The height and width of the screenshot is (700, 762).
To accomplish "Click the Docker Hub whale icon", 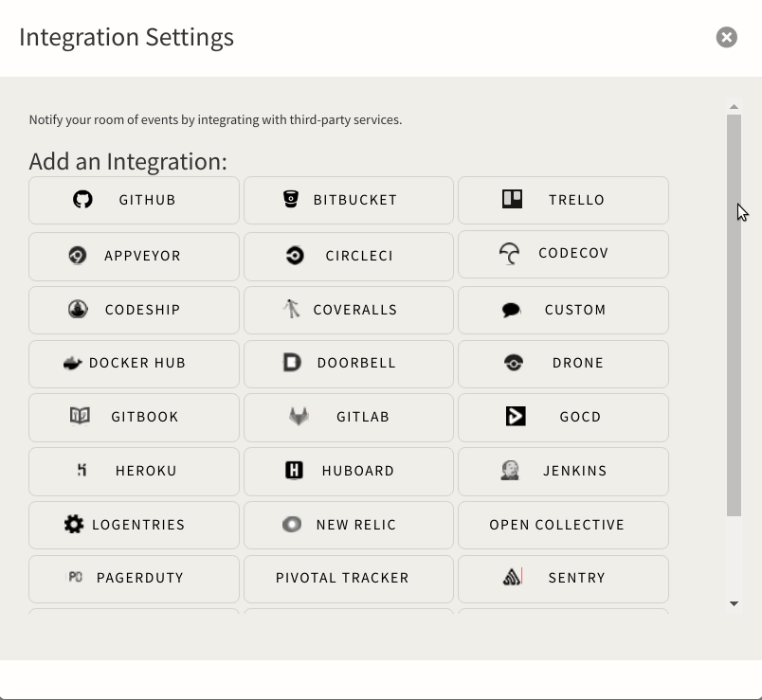I will 72,364.
